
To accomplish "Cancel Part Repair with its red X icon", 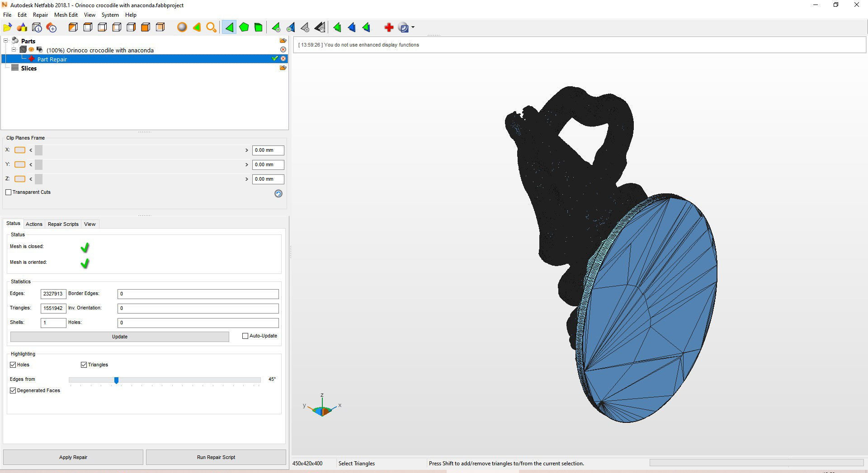I will pyautogui.click(x=283, y=59).
